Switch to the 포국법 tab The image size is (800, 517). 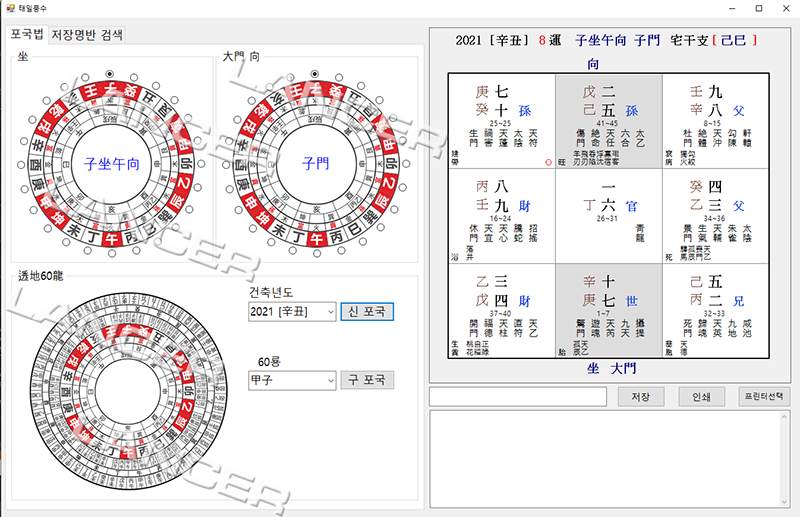[x=28, y=34]
